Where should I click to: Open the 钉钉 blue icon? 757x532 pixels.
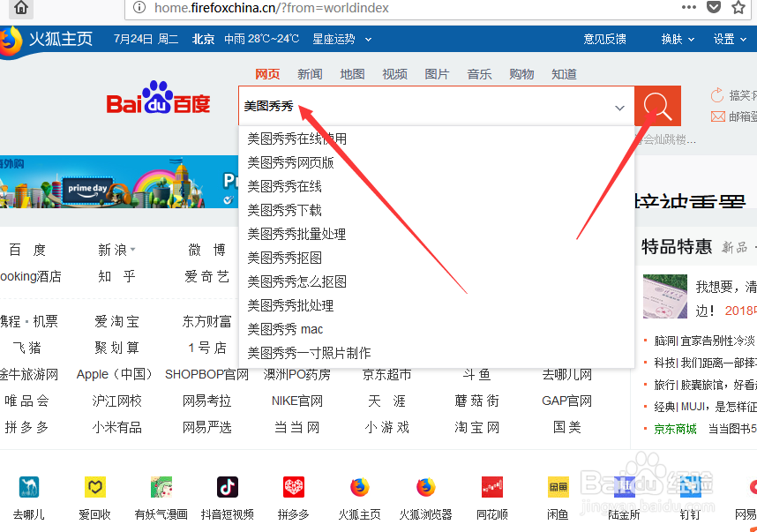click(x=690, y=487)
